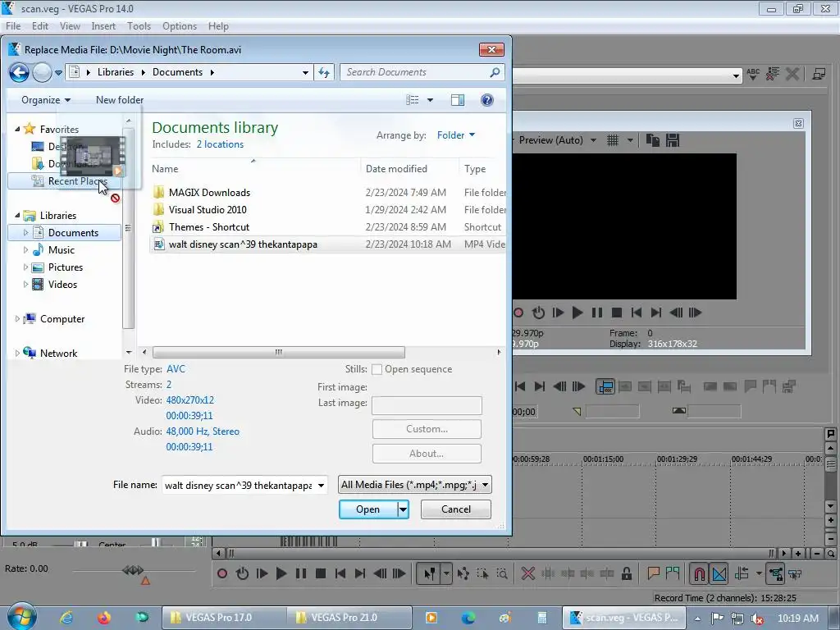Image resolution: width=840 pixels, height=630 pixels.
Task: Toggle the Auto Ripple button
Action: coord(742,573)
